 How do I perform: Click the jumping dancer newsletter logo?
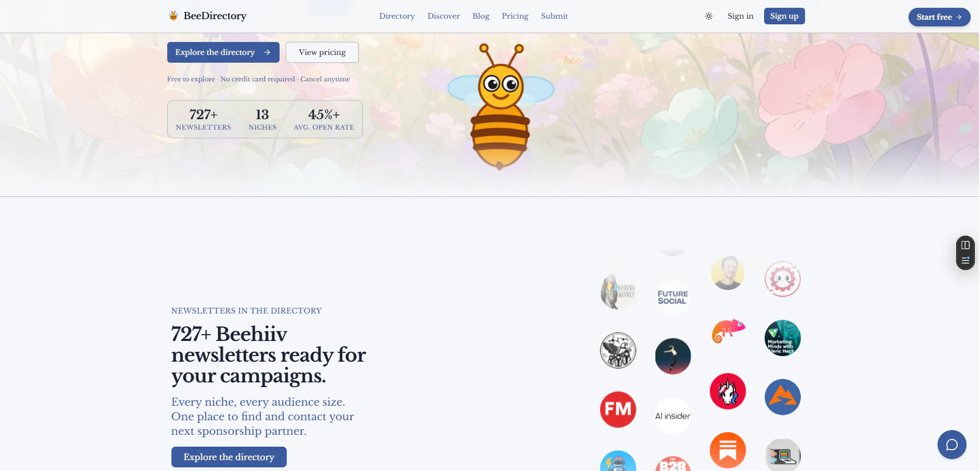[673, 356]
